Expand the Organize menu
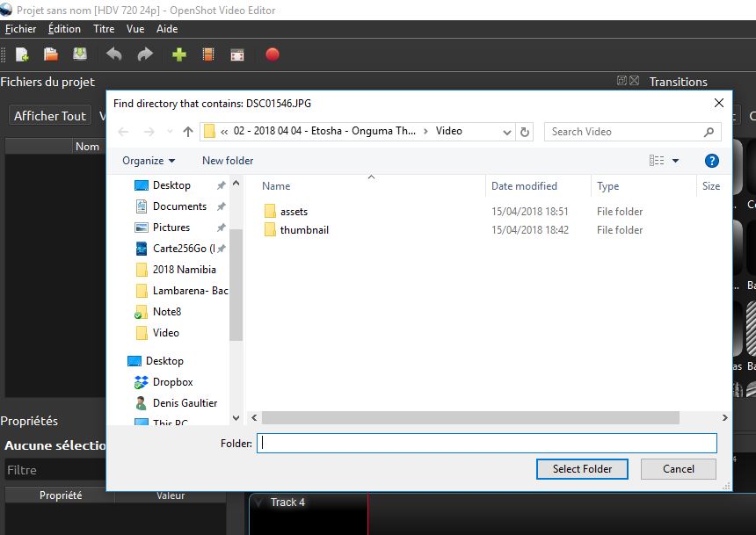Viewport: 756px width, 535px height. click(147, 160)
